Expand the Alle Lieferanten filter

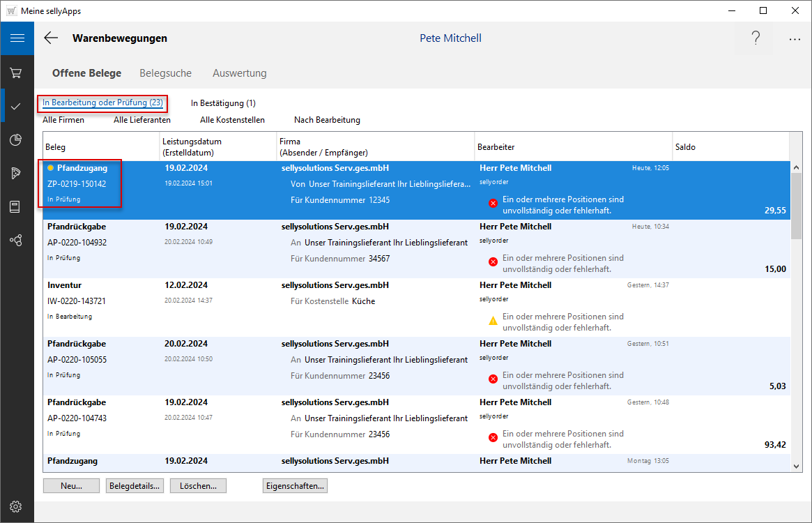[141, 120]
